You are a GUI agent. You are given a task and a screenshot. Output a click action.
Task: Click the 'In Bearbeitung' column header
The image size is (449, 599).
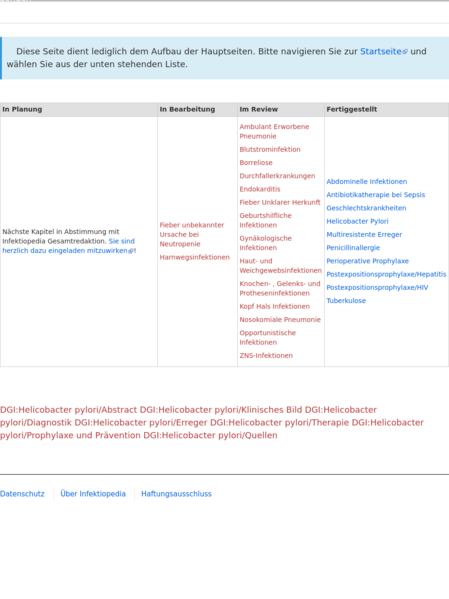[x=197, y=109]
